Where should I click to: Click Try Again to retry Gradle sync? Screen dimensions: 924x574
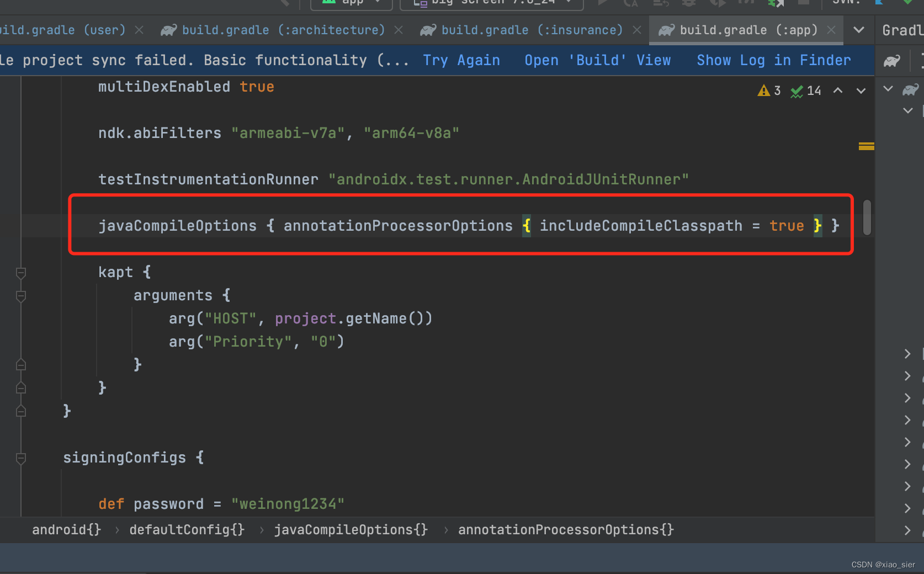(461, 60)
